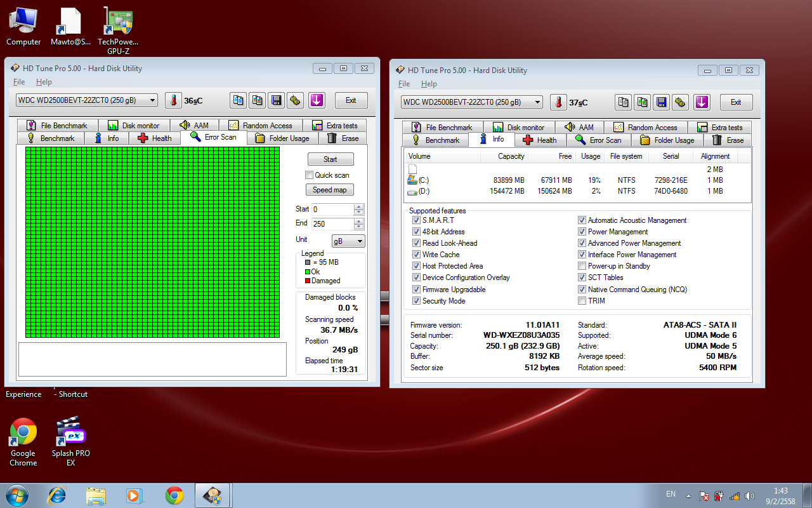Select the TechPowerUp GPU-Z desktop shortcut
The height and width of the screenshot is (508, 812).
[119, 32]
